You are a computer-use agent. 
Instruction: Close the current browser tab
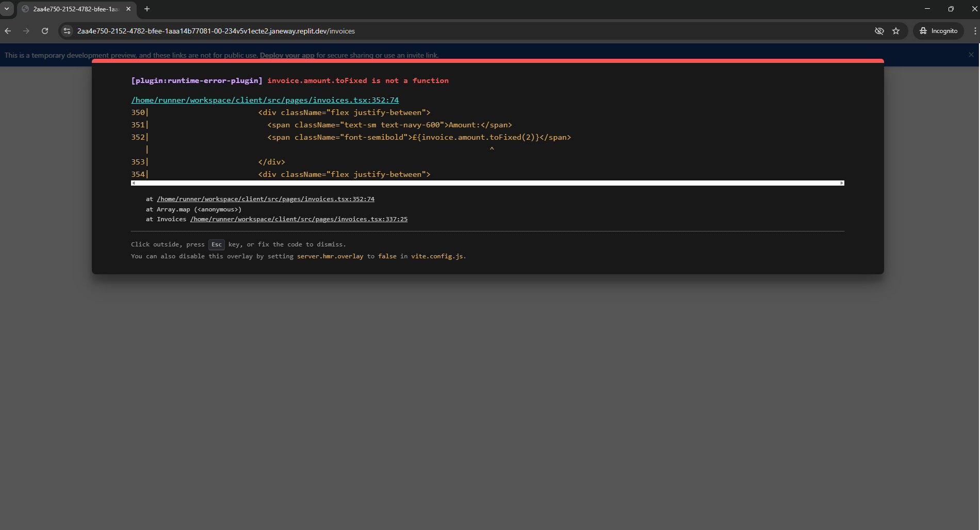click(x=128, y=9)
